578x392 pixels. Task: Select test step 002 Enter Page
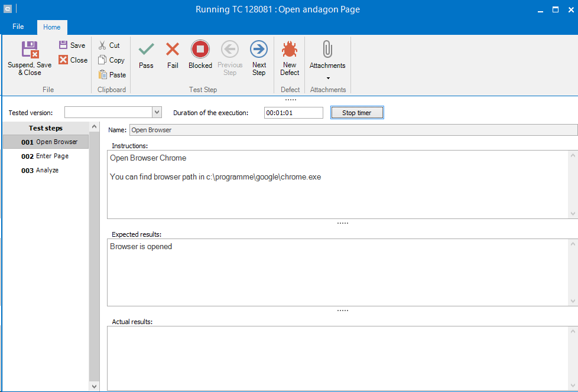coord(45,156)
